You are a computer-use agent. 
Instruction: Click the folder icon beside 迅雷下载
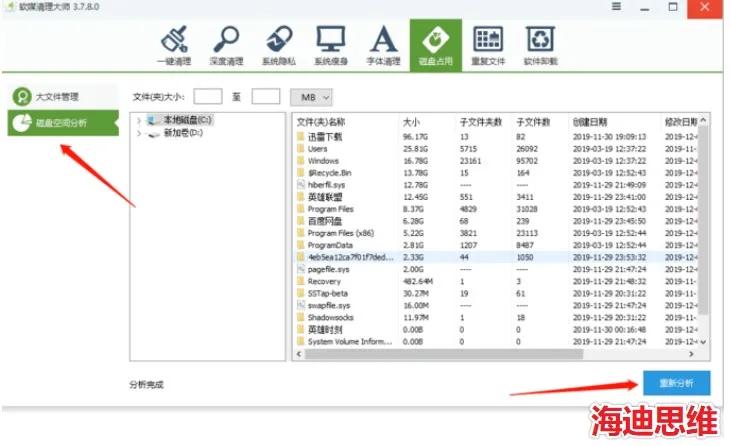[301, 137]
